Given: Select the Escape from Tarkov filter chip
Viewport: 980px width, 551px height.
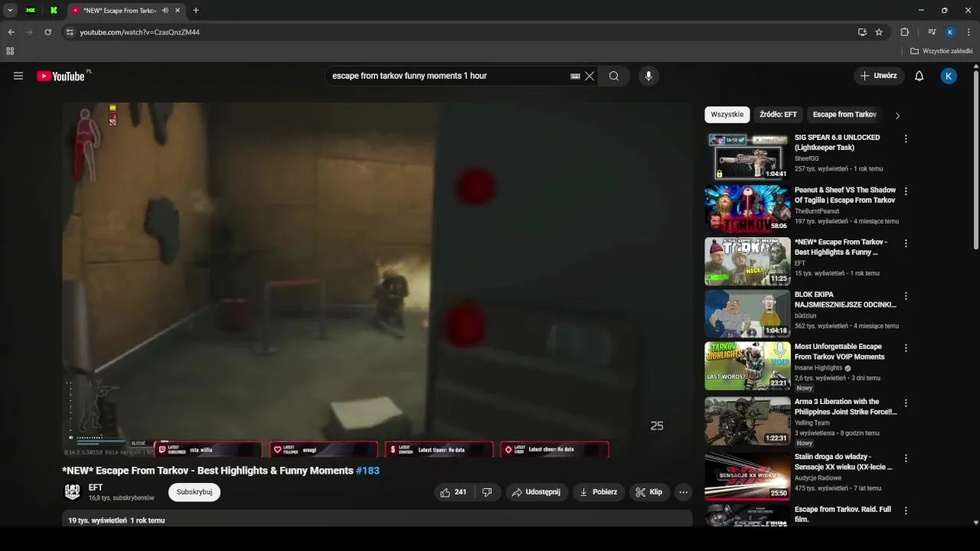Looking at the screenshot, I should point(844,115).
